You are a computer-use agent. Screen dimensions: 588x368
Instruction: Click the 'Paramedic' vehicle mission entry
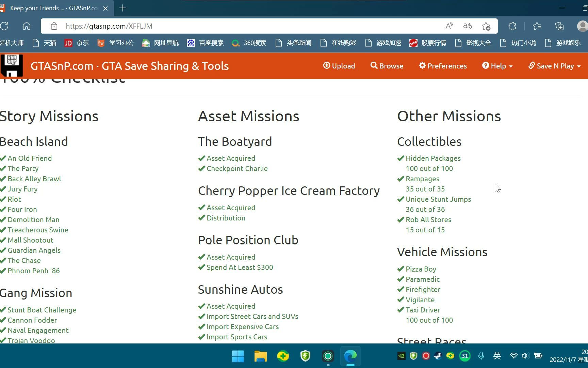point(422,279)
